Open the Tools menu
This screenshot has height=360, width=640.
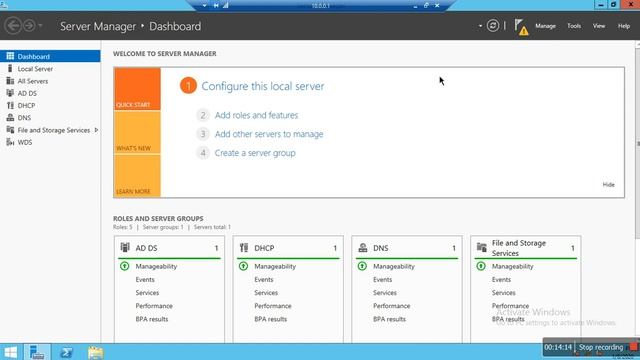(574, 26)
